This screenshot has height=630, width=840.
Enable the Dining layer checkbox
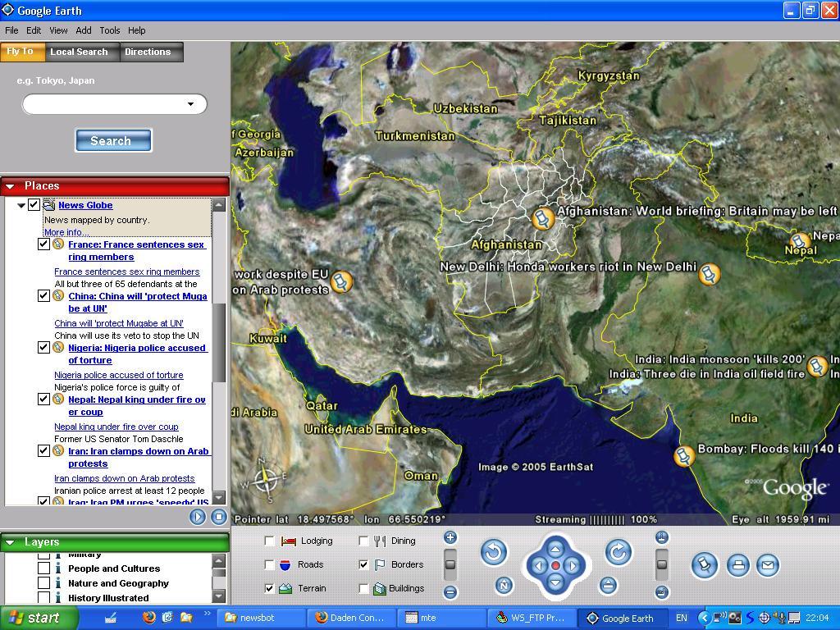pyautogui.click(x=363, y=541)
